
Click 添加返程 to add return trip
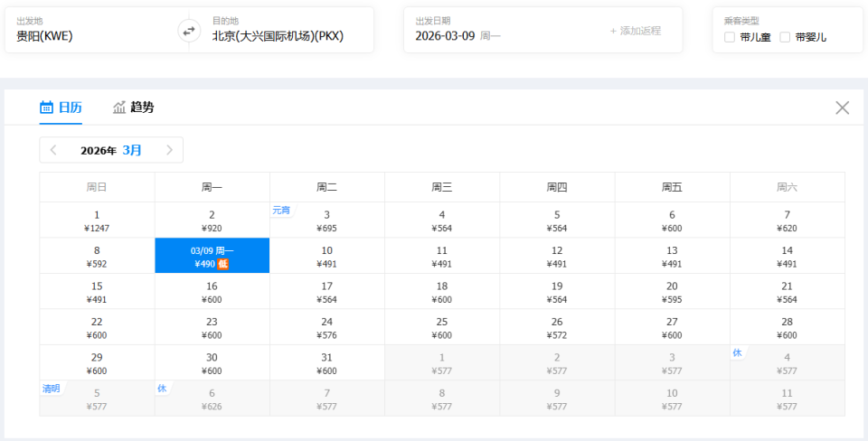[636, 31]
